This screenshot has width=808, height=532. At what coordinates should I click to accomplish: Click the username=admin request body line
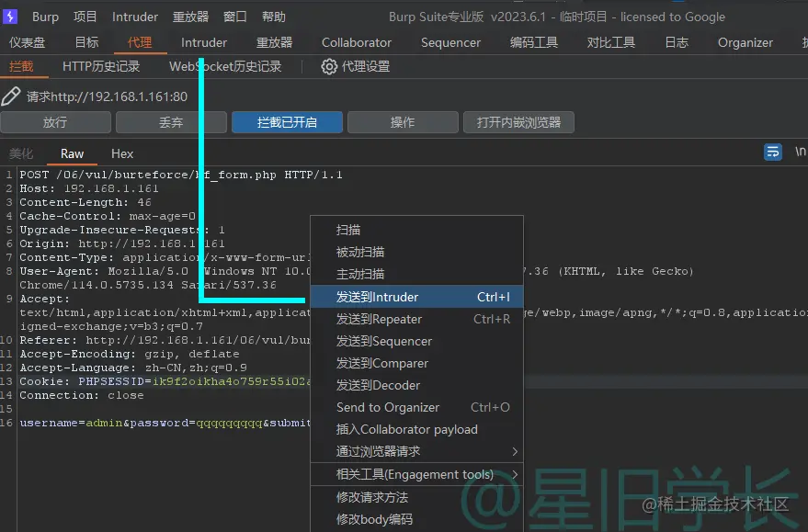click(x=165, y=423)
